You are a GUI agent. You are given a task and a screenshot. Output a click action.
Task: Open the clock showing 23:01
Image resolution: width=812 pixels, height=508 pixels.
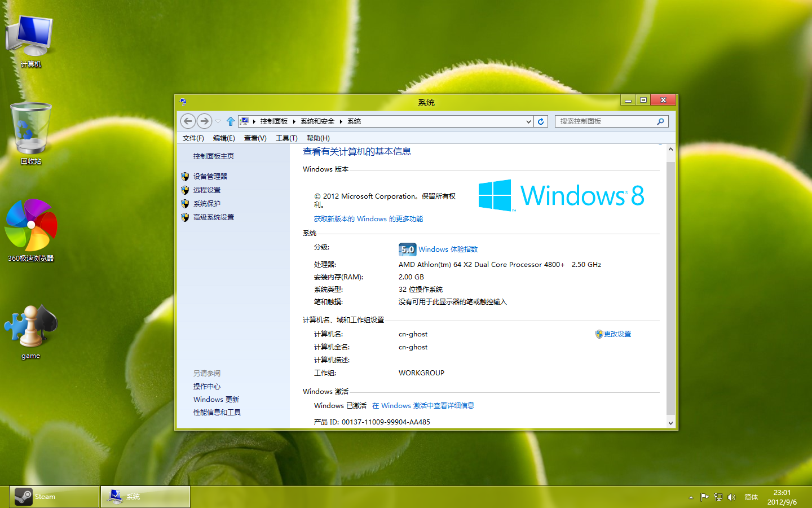(x=782, y=497)
